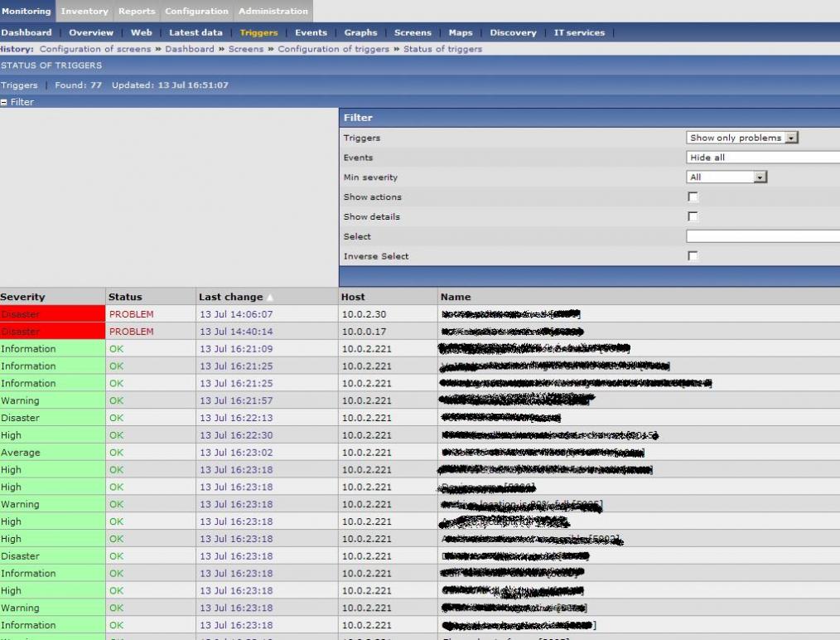The height and width of the screenshot is (640, 840).
Task: Click PROBLEM status for host 10.0.2.30
Action: [x=131, y=314]
